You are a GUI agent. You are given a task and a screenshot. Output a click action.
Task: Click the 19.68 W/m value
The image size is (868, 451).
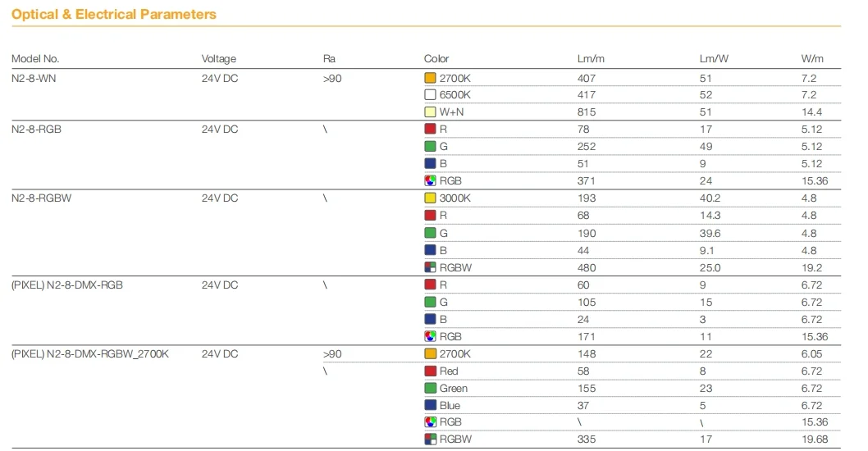click(813, 440)
